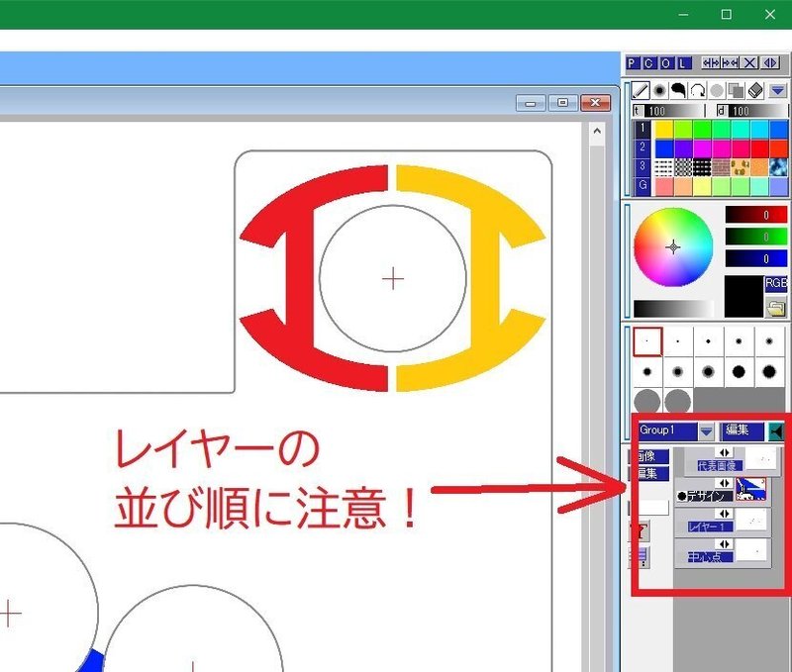
Task: Adjust the red channel slider
Action: 756,215
